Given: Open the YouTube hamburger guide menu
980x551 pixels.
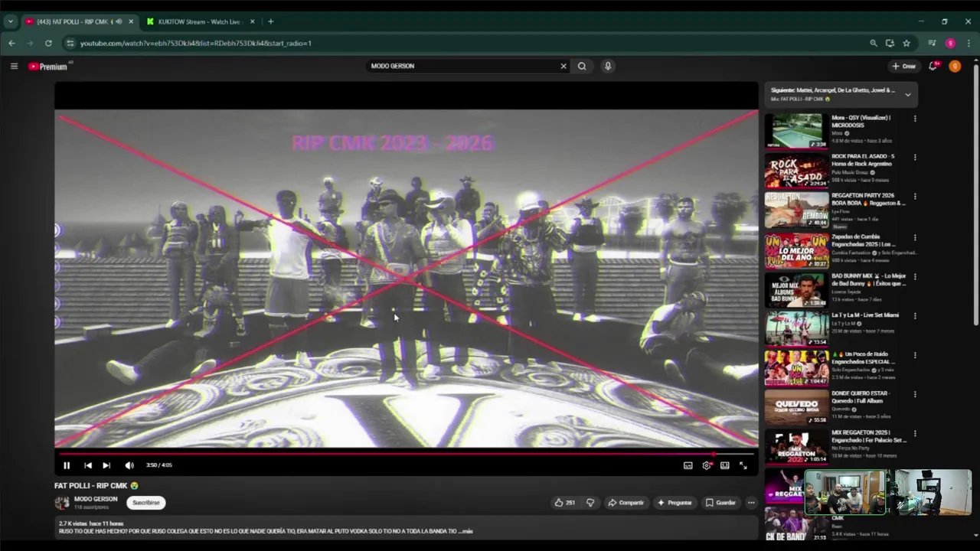Looking at the screenshot, I should point(14,67).
